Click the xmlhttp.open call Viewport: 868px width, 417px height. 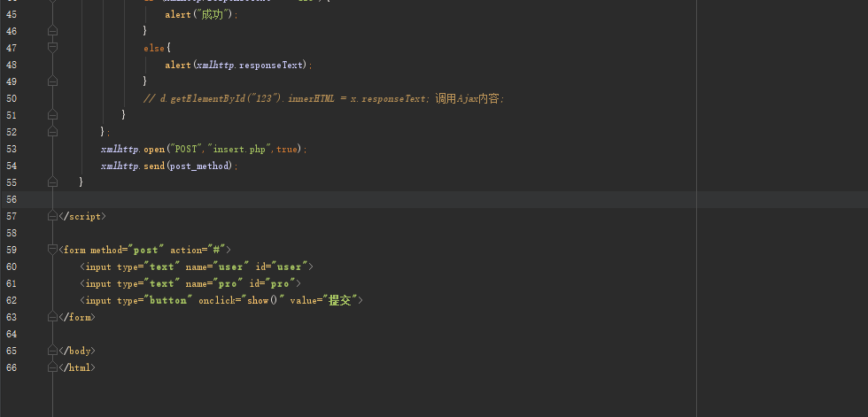coord(202,149)
